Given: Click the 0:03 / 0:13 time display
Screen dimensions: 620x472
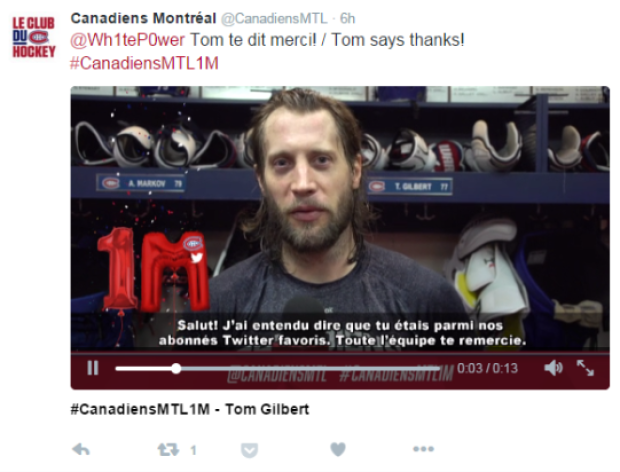Looking at the screenshot, I should point(487,368).
